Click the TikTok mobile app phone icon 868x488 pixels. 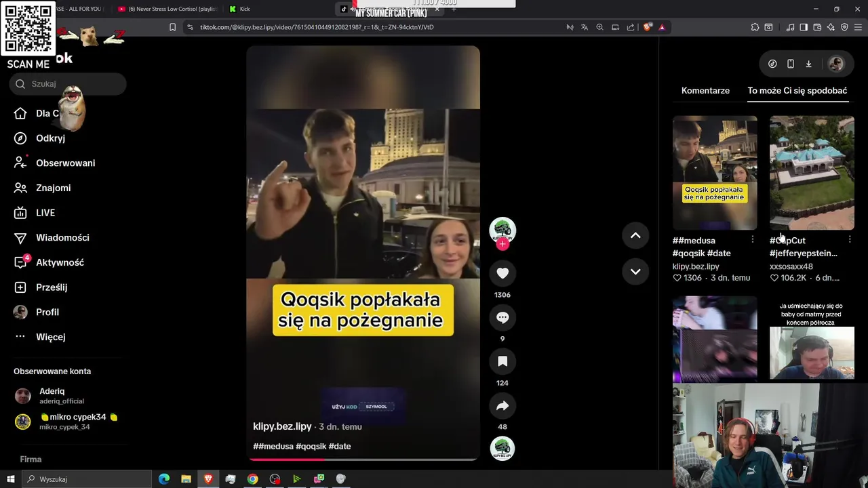pyautogui.click(x=791, y=64)
